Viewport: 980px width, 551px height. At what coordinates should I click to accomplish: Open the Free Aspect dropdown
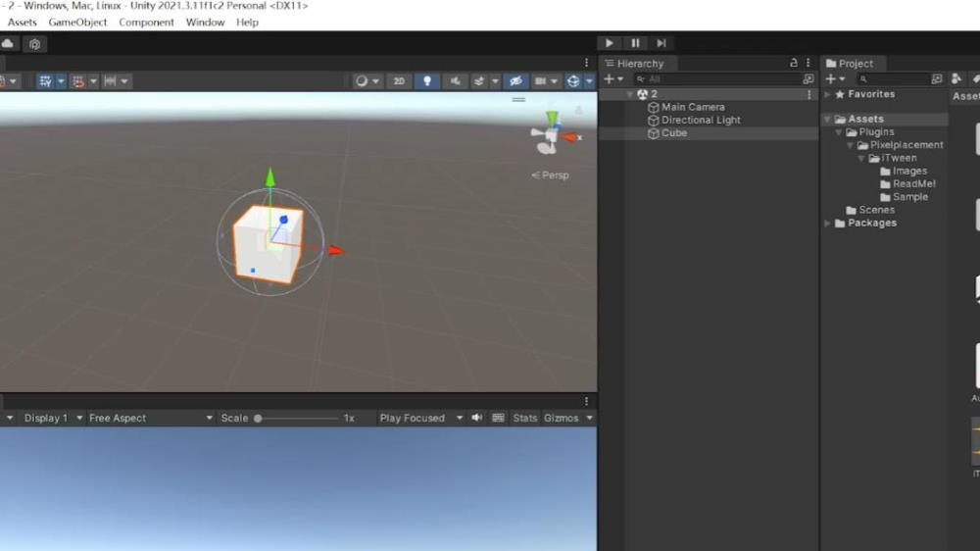[x=150, y=418]
